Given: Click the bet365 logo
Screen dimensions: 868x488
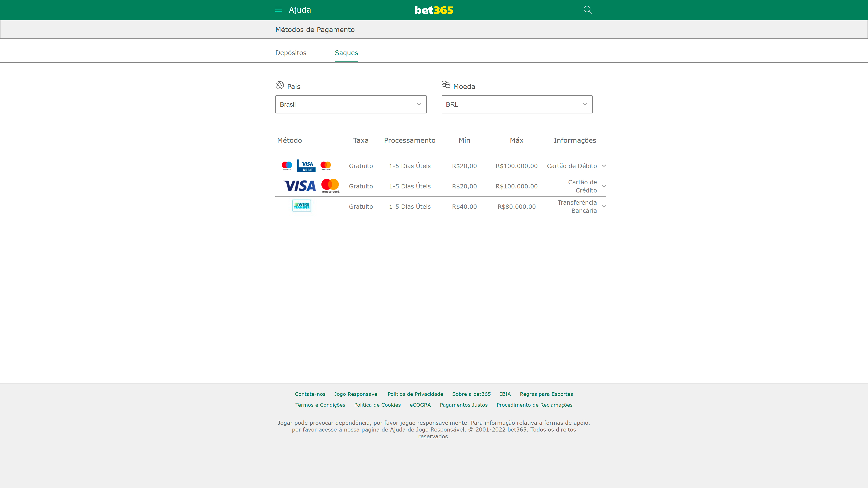Looking at the screenshot, I should tap(434, 10).
